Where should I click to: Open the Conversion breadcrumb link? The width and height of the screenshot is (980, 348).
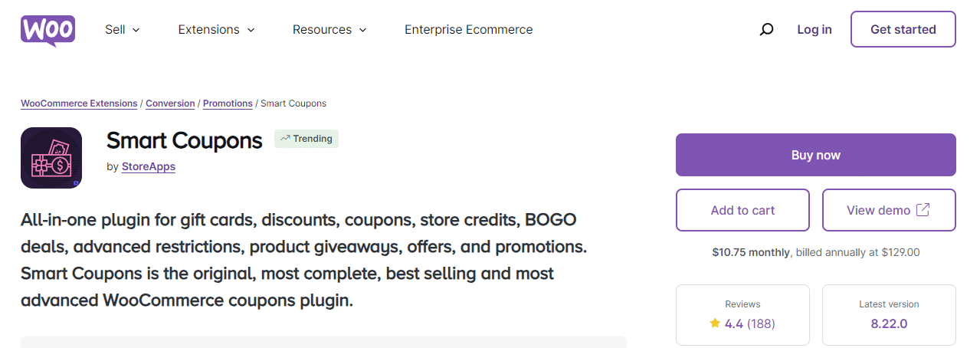coord(170,103)
